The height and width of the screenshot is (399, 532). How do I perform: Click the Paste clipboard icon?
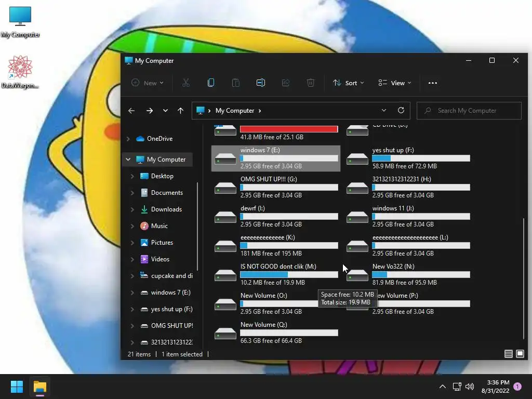[235, 83]
